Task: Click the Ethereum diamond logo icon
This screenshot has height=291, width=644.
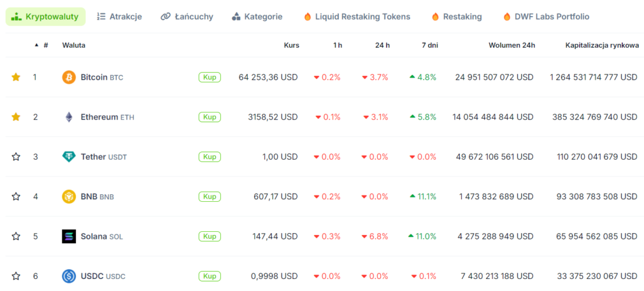Action: coord(69,117)
